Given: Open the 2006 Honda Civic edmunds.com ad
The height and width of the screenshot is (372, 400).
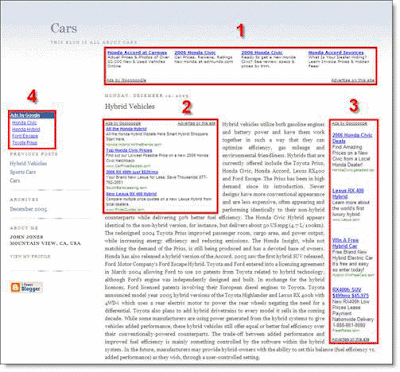Looking at the screenshot, I should pyautogui.click(x=195, y=53).
